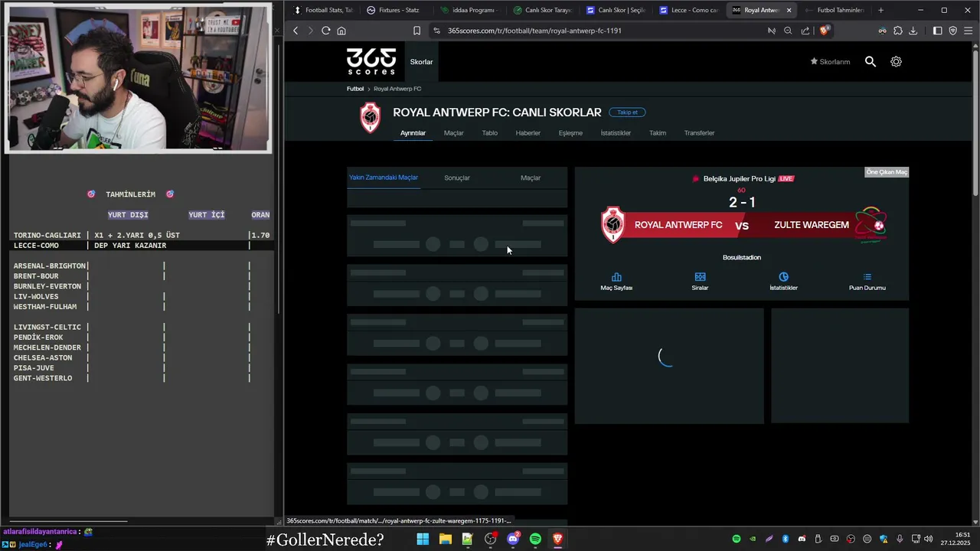Open Windows Start menu

423,539
